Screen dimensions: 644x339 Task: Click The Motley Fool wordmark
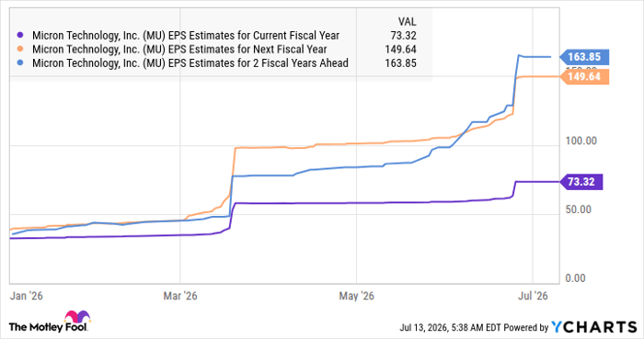point(48,327)
